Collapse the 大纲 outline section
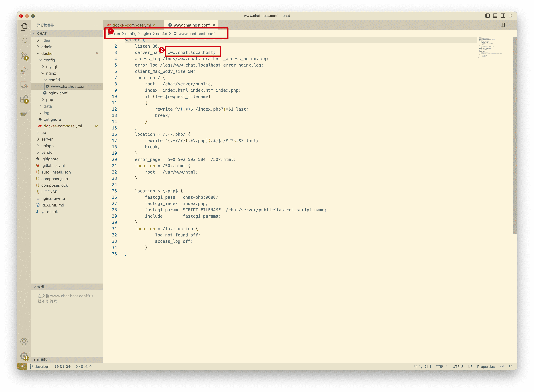Image resolution: width=534 pixels, height=392 pixels. pos(67,287)
